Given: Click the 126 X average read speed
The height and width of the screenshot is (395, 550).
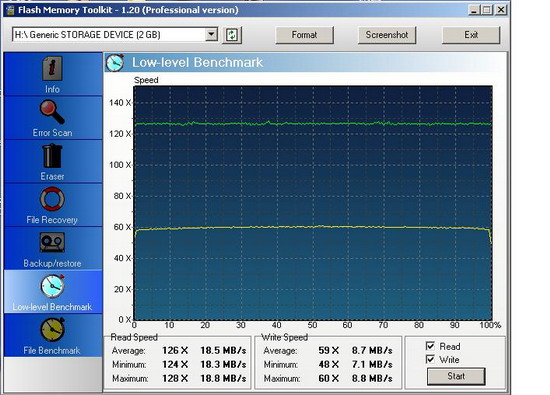Looking at the screenshot, I should 175,350.
